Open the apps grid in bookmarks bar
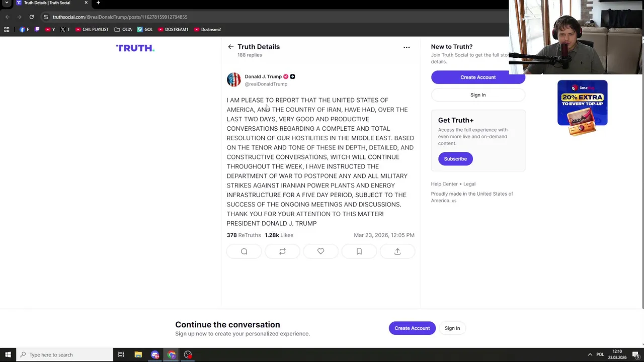This screenshot has height=362, width=644. coord(7,30)
